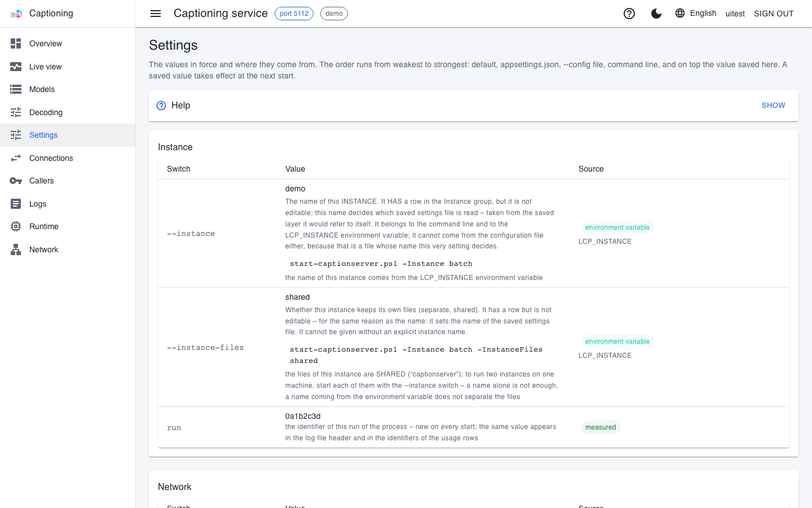Open the hamburger navigation menu
Screen dimensions: 812x508
pyautogui.click(x=156, y=14)
